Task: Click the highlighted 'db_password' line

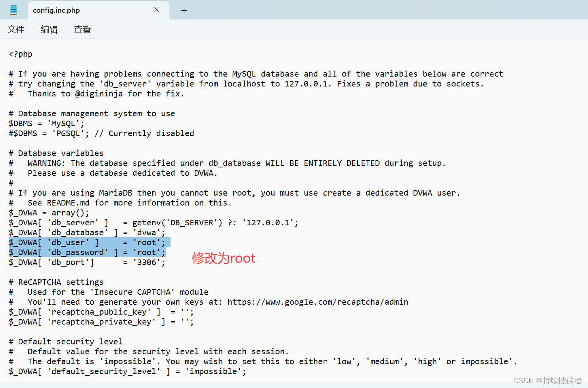Action: pos(87,252)
